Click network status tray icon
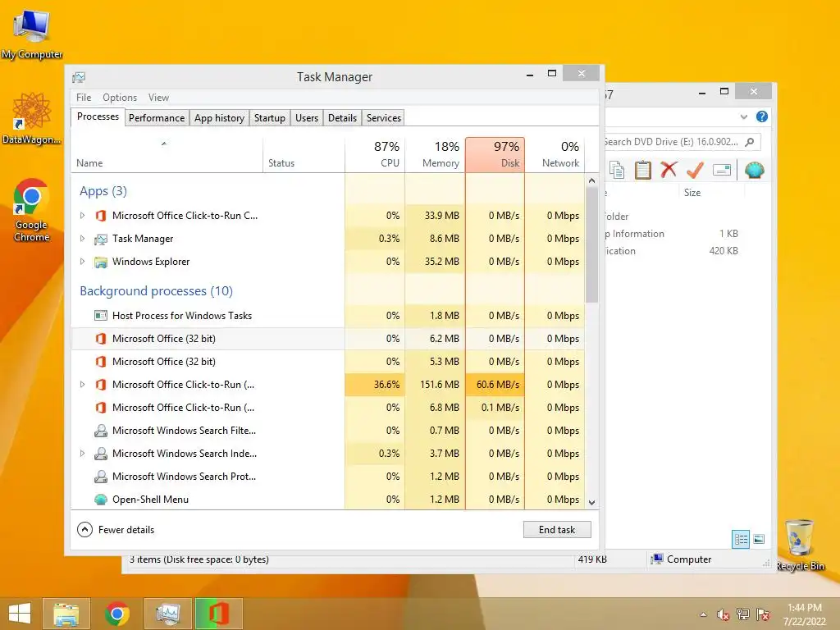This screenshot has width=840, height=630. (743, 614)
